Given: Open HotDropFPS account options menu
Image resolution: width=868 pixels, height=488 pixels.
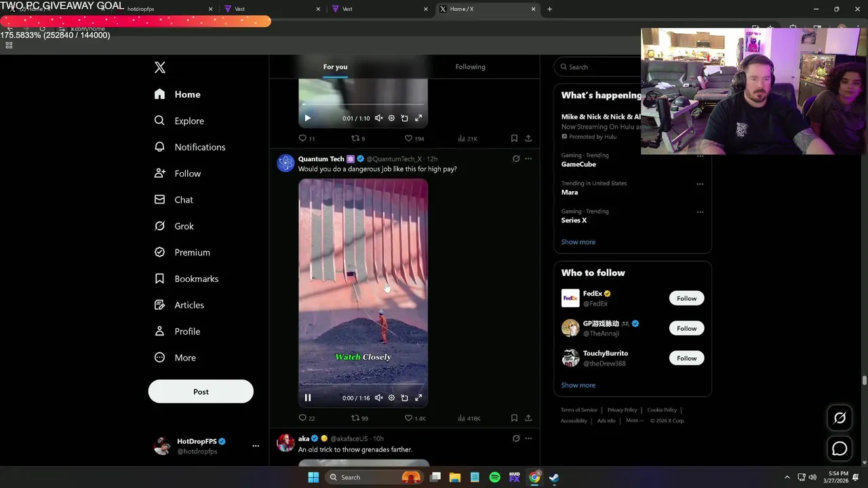Looking at the screenshot, I should (x=256, y=446).
